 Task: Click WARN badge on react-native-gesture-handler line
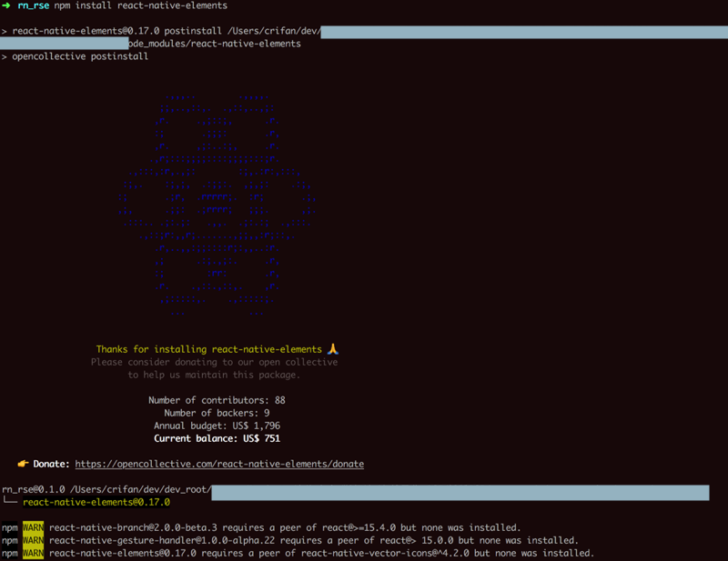click(x=33, y=540)
